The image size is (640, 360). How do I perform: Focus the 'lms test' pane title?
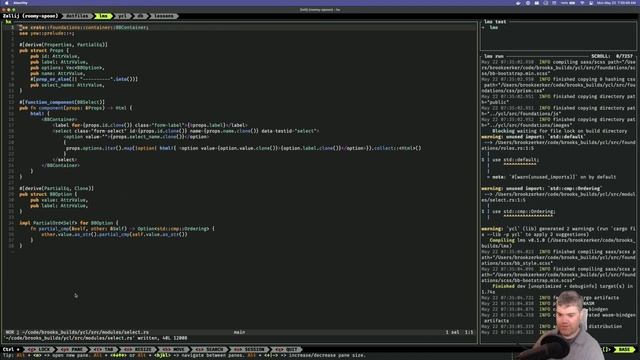[495, 22]
